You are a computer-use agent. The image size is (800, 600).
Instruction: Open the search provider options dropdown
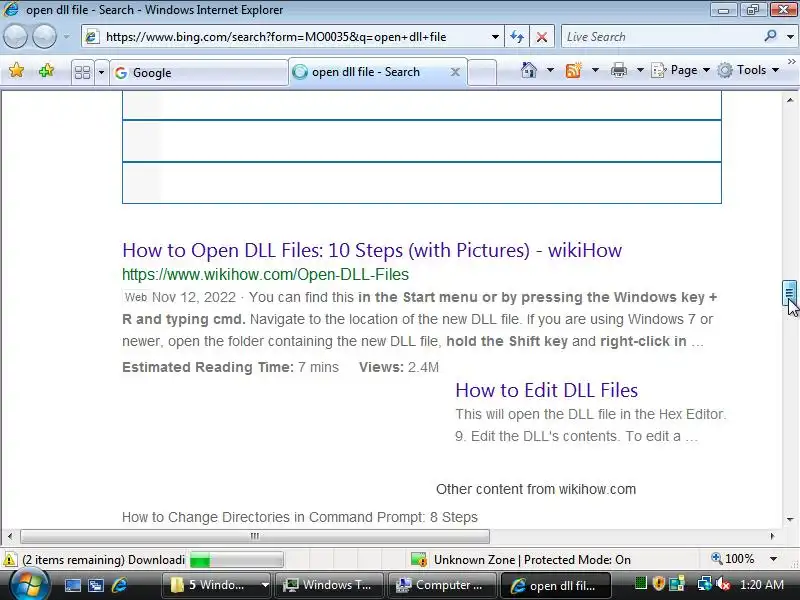790,37
